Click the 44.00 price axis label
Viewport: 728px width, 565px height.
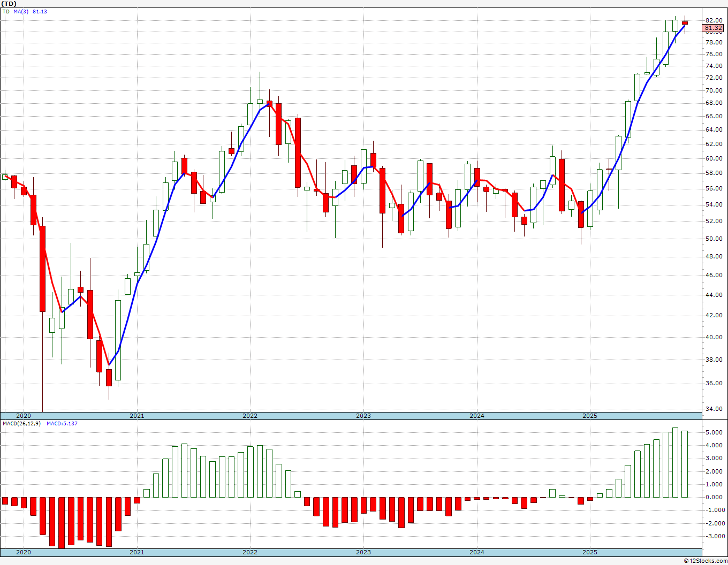coord(714,295)
